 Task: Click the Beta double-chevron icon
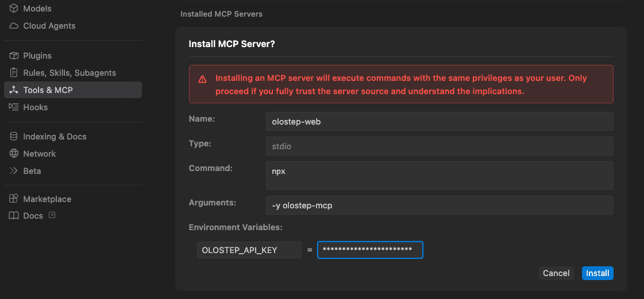click(x=14, y=170)
